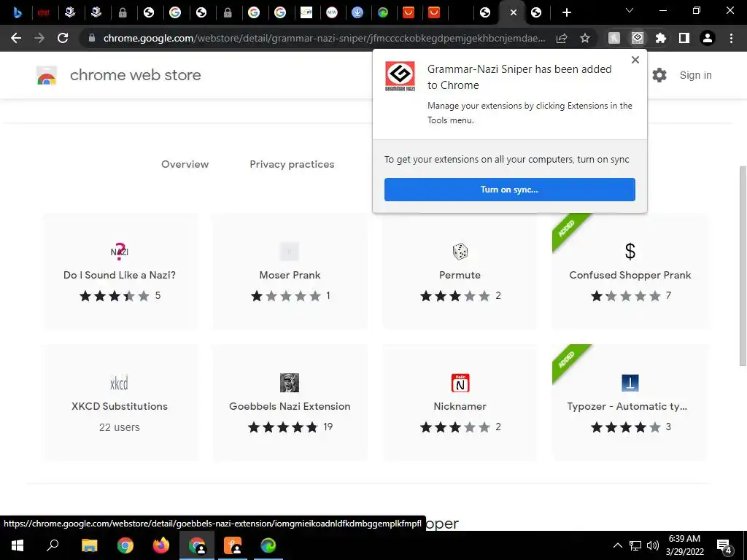Click the Grammar Nazi logo in popup
Image resolution: width=747 pixels, height=560 pixels.
[x=400, y=76]
